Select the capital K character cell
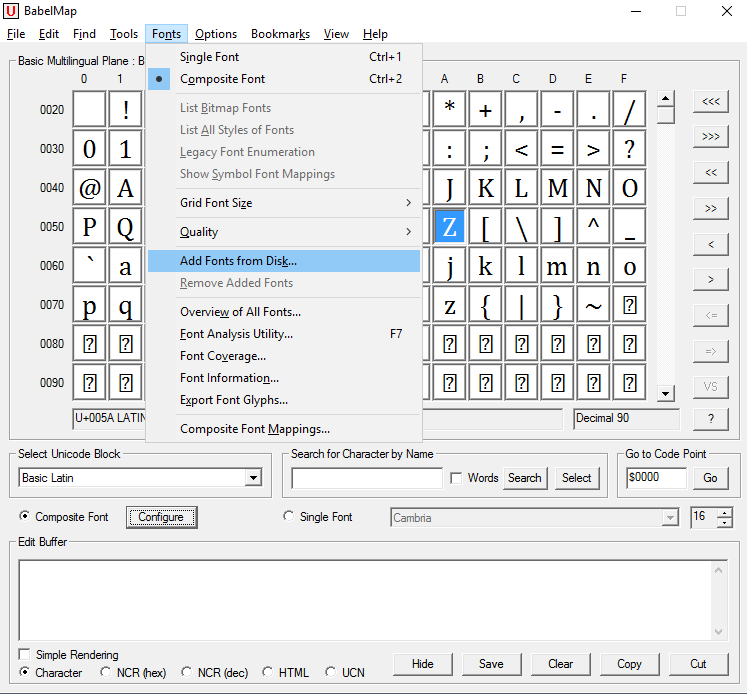Viewport: 747px width, 694px height. point(485,188)
